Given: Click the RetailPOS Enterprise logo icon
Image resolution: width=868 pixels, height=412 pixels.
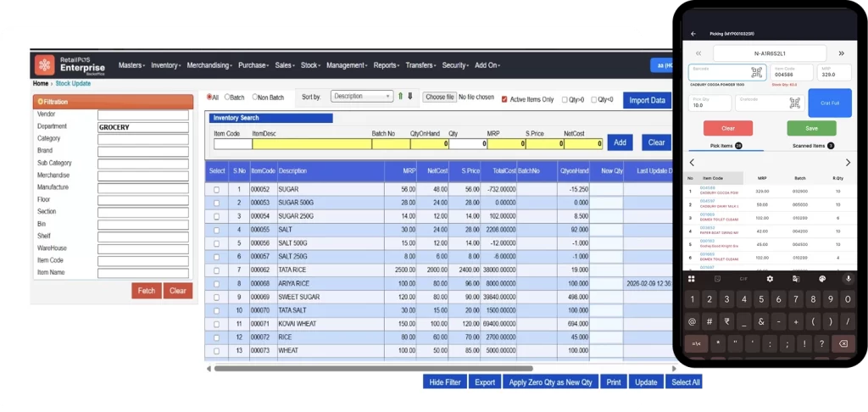Looking at the screenshot, I should click(45, 64).
